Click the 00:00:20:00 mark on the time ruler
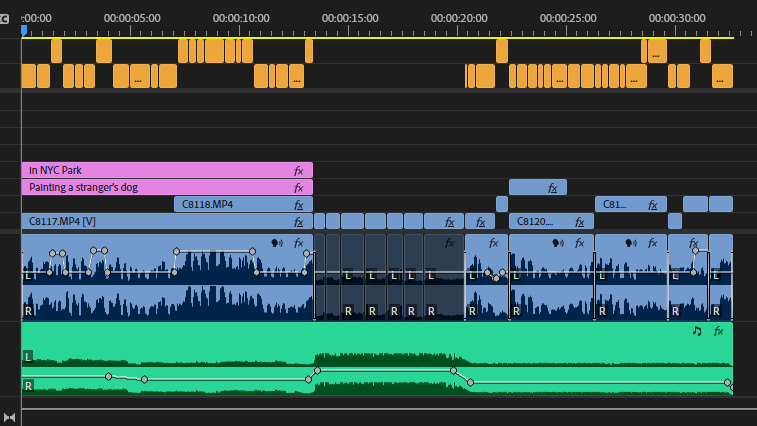The image size is (757, 426). [x=459, y=18]
